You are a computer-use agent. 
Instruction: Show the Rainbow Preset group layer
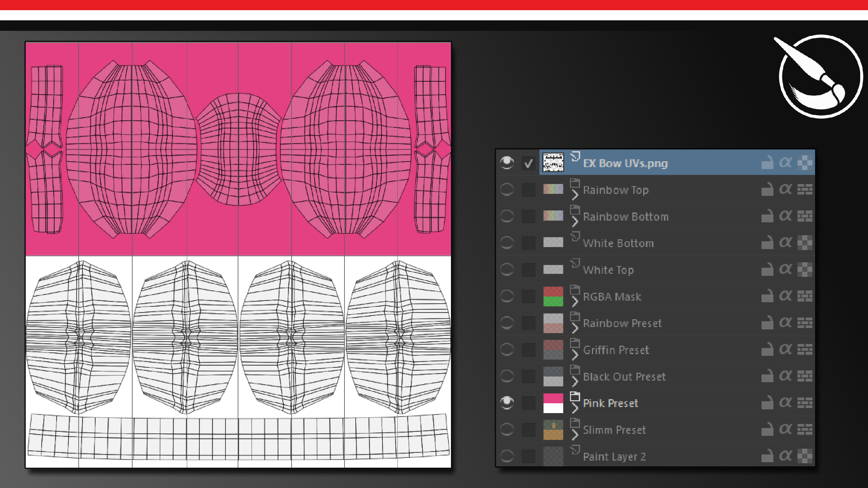pyautogui.click(x=507, y=323)
